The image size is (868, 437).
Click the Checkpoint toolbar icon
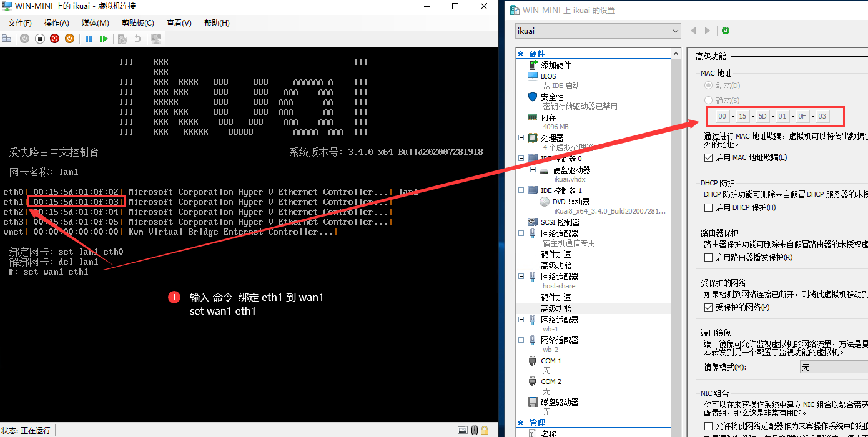click(122, 39)
